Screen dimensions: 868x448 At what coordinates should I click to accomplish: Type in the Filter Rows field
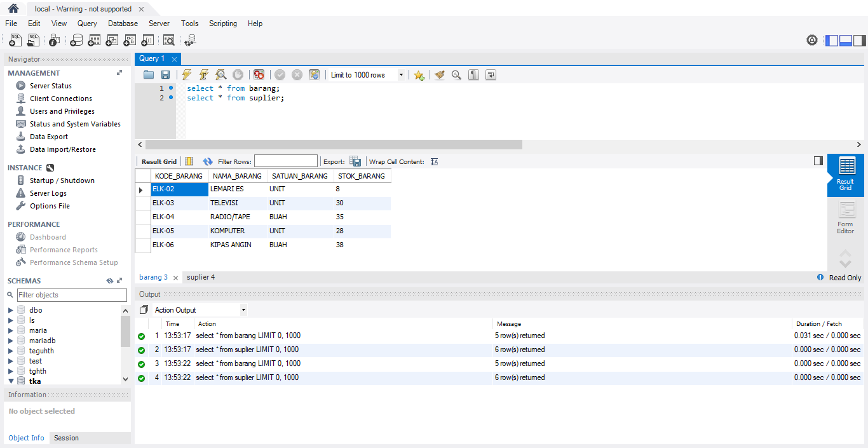click(286, 160)
